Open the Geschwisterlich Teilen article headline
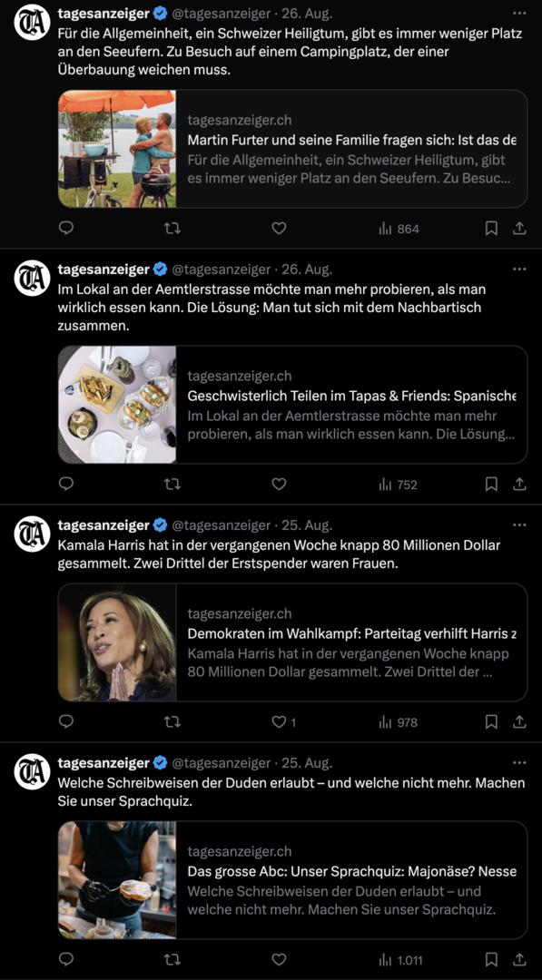The width and height of the screenshot is (542, 980). (352, 396)
